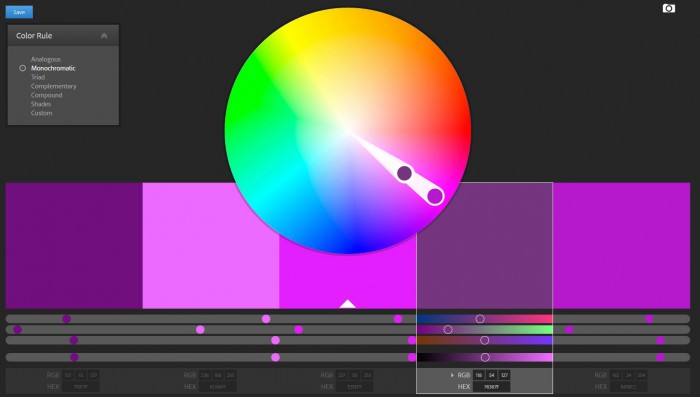Select the darkest purple swatch
This screenshot has width=700, height=397.
[x=74, y=245]
